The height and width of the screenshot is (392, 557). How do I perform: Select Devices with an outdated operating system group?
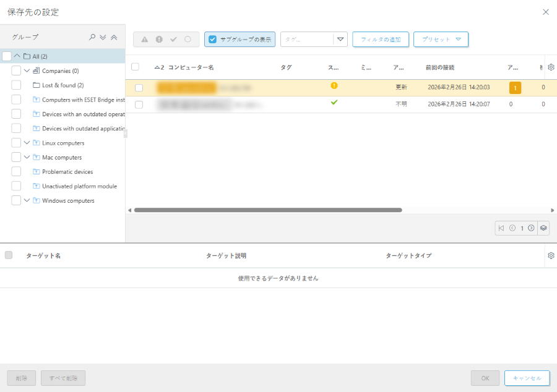(84, 114)
